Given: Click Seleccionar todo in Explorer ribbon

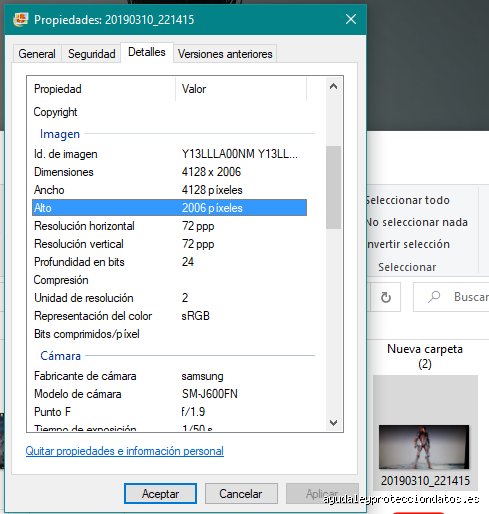Looking at the screenshot, I should click(408, 200).
